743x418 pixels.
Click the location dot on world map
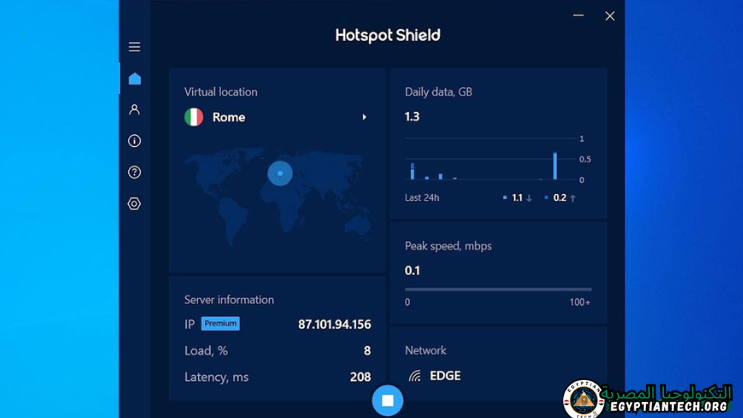tap(280, 173)
